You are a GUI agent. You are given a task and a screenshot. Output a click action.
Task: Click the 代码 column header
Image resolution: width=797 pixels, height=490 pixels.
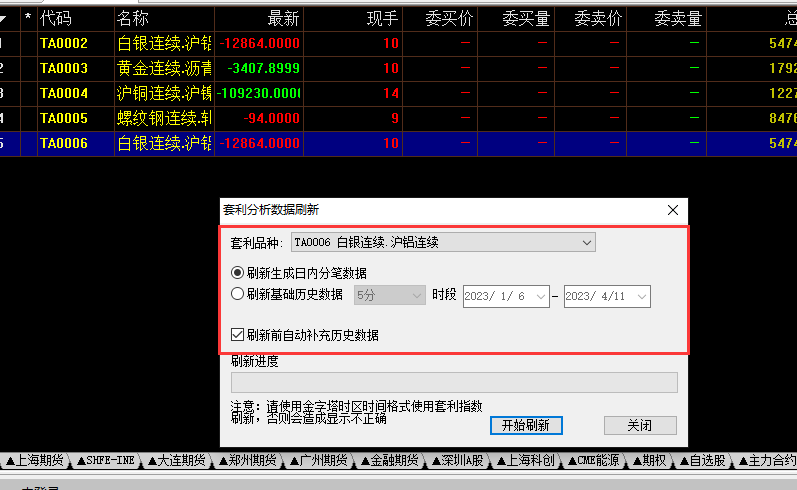tap(76, 19)
